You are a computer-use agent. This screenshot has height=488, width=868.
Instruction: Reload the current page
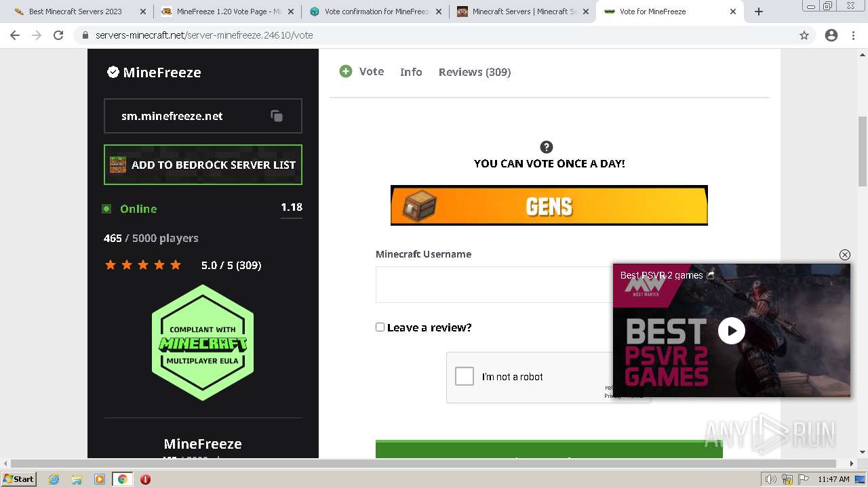[58, 35]
